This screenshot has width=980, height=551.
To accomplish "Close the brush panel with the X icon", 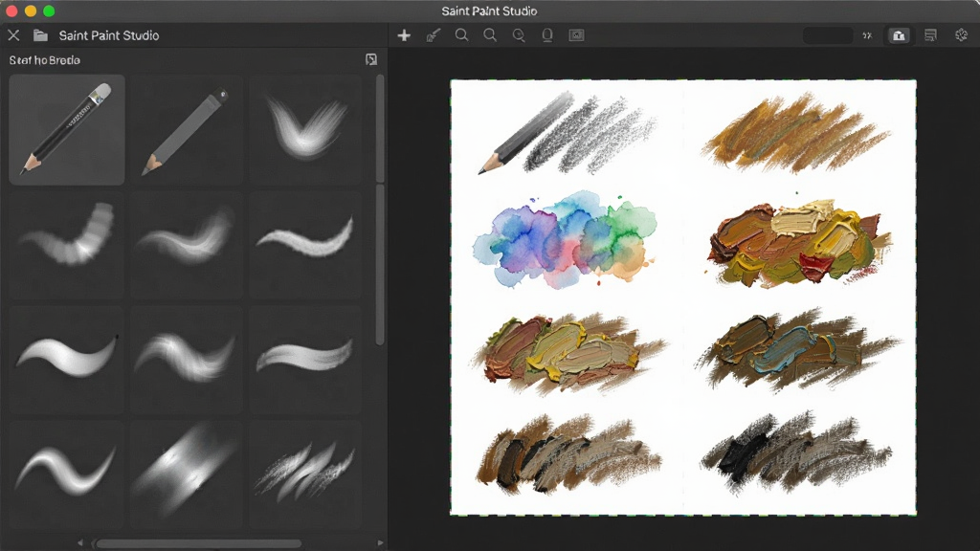I will pos(13,35).
